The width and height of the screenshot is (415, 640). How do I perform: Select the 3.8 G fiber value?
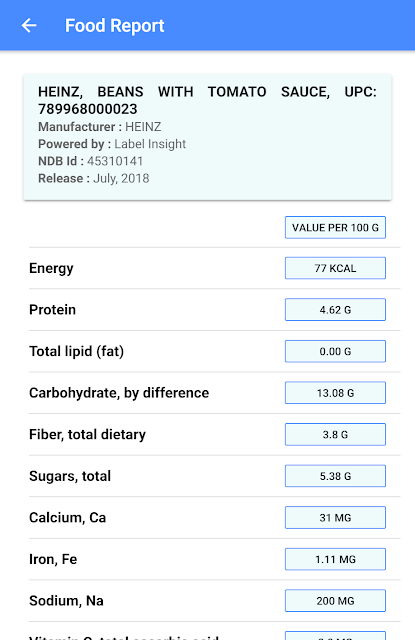click(335, 435)
